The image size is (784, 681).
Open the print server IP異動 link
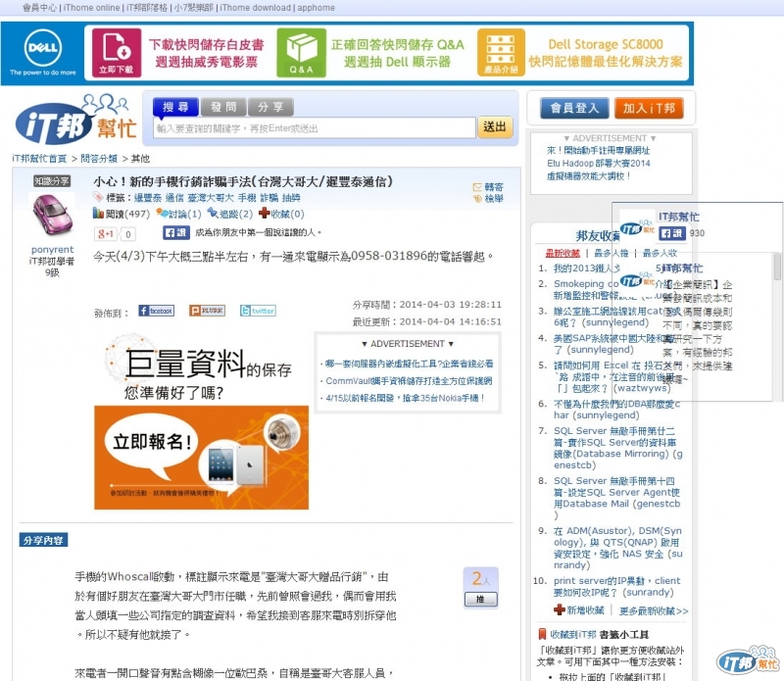617,587
